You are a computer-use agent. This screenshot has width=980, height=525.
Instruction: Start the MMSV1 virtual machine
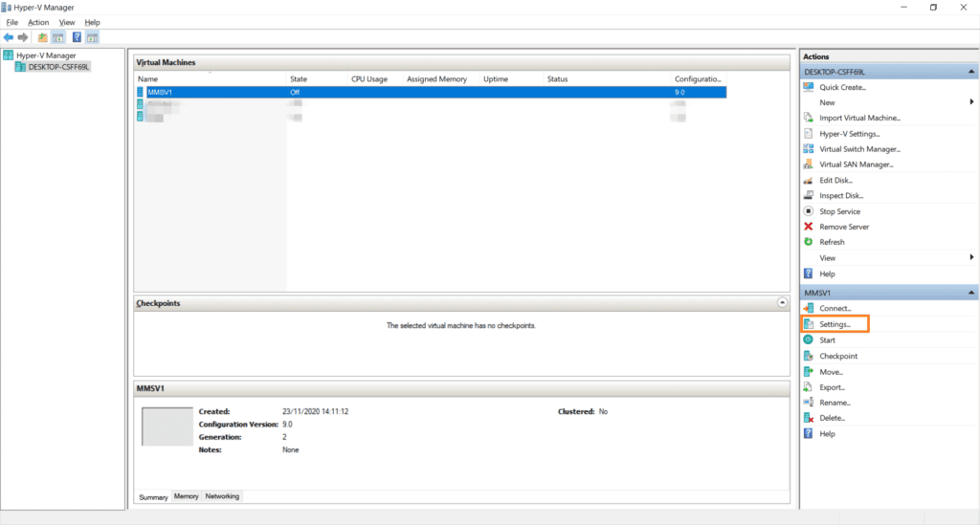point(827,340)
